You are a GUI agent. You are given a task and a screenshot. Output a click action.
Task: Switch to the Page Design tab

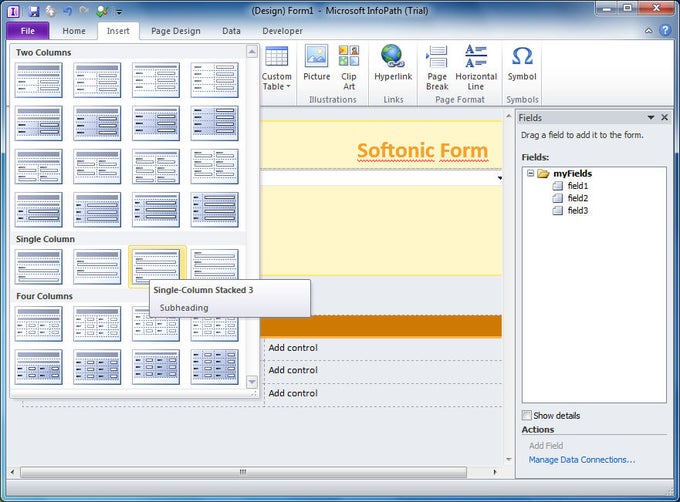(x=175, y=31)
